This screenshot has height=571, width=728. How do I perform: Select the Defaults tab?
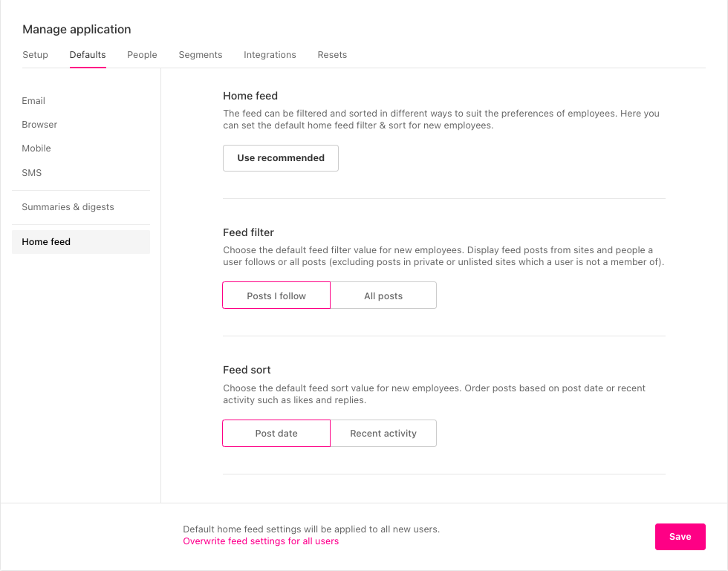[x=88, y=55]
